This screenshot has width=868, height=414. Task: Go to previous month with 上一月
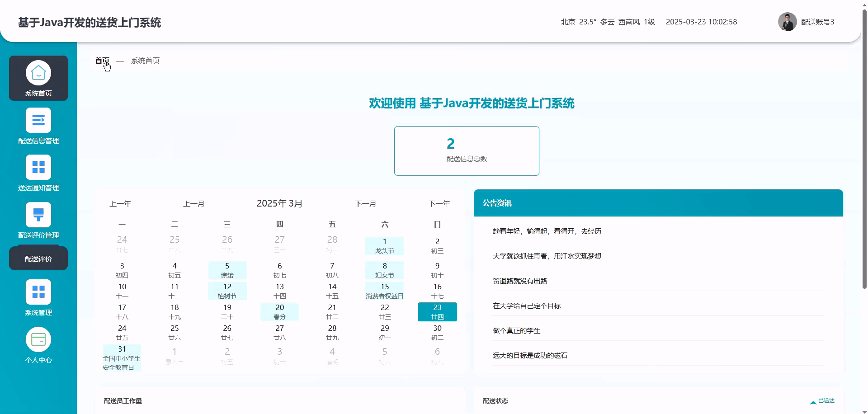(x=193, y=204)
